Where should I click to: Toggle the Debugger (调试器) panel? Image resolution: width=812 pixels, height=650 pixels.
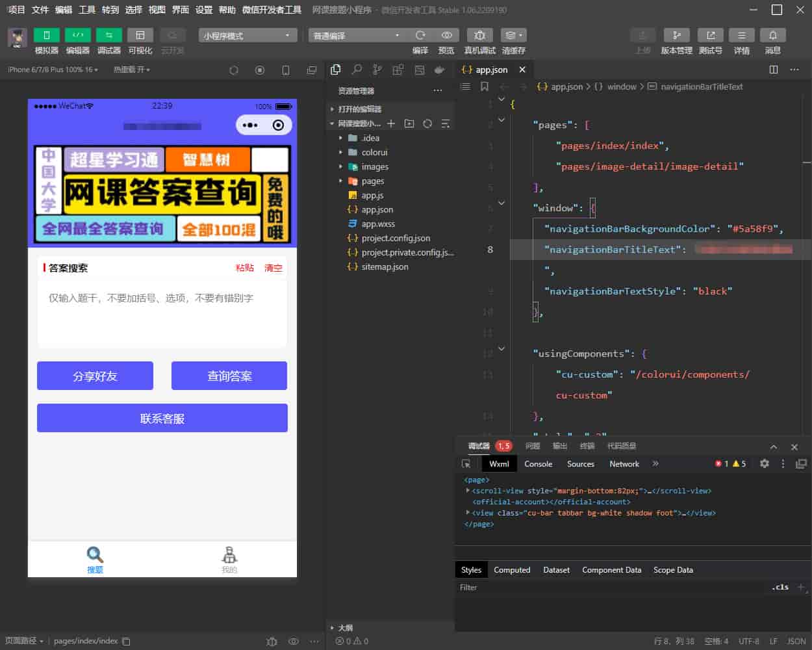[x=108, y=36]
